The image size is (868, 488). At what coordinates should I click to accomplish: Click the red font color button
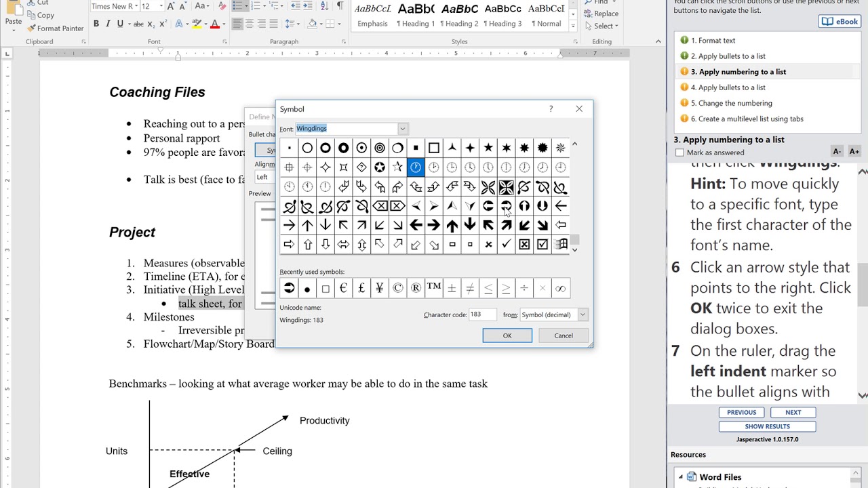tap(214, 24)
